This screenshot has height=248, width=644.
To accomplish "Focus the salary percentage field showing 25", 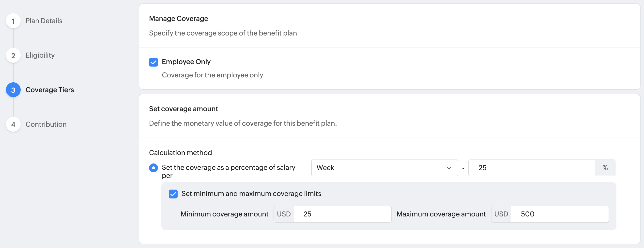I will pyautogui.click(x=532, y=168).
